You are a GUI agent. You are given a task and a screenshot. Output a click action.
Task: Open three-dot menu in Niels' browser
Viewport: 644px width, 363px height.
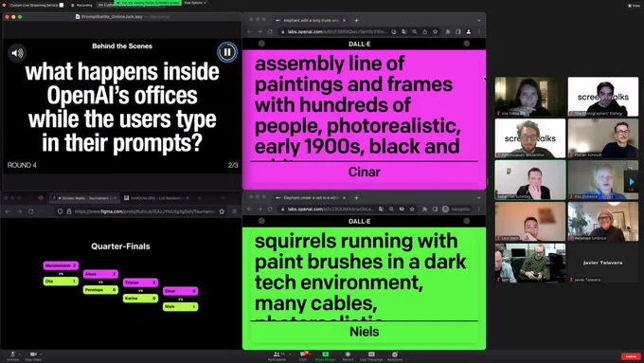click(x=478, y=209)
